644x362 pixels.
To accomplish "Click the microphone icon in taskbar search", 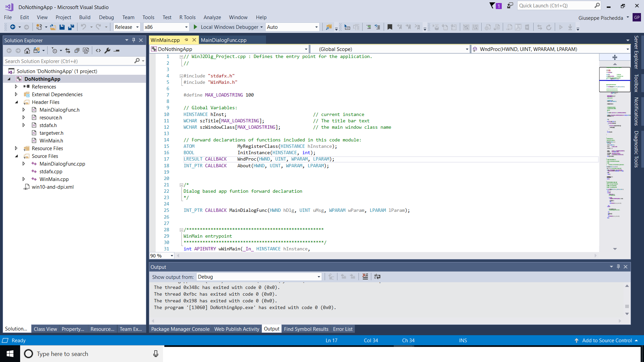I will pos(156,354).
